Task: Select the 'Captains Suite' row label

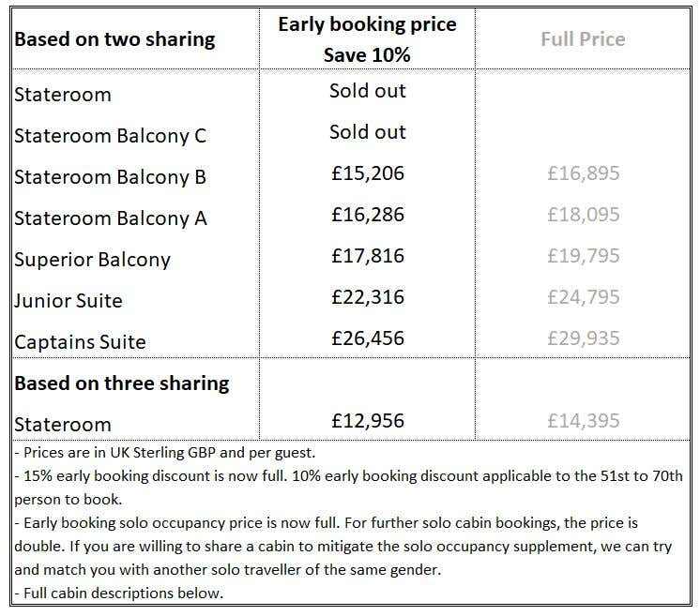Action: click(x=80, y=342)
